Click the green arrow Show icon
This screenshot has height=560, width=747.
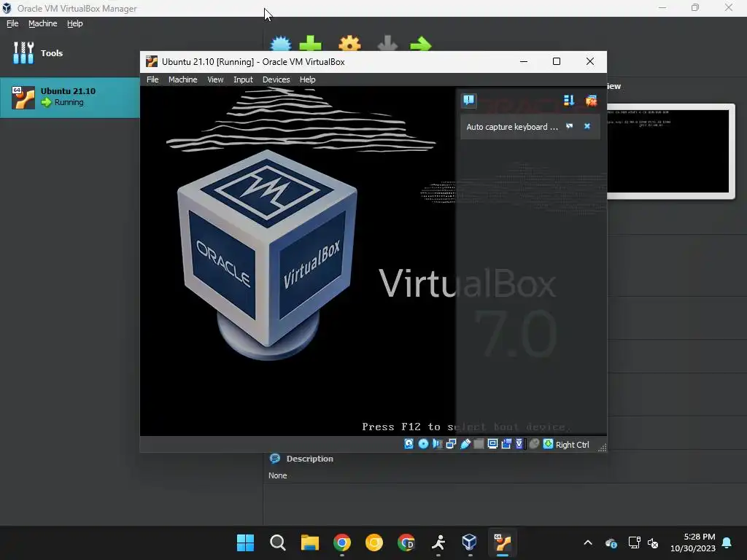coord(421,44)
